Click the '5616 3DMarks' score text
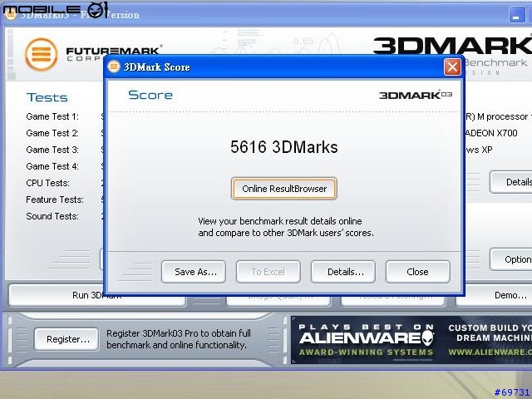The height and width of the screenshot is (399, 532). point(284,147)
